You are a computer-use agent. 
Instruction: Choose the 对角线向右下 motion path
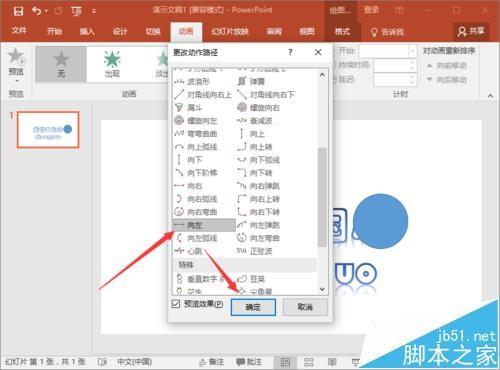(x=266, y=95)
